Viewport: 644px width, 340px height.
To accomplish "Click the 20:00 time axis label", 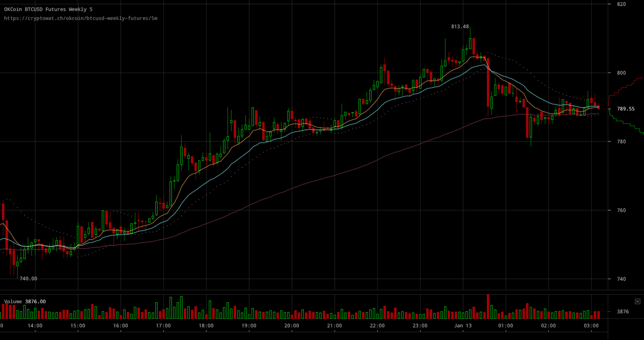I will click(292, 325).
